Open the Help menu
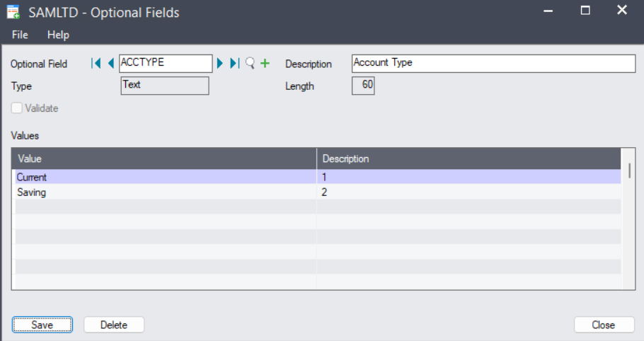644x341 pixels. coord(58,35)
